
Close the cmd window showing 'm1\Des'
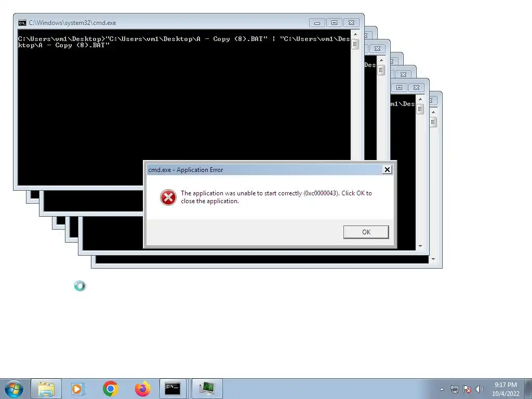tap(416, 87)
